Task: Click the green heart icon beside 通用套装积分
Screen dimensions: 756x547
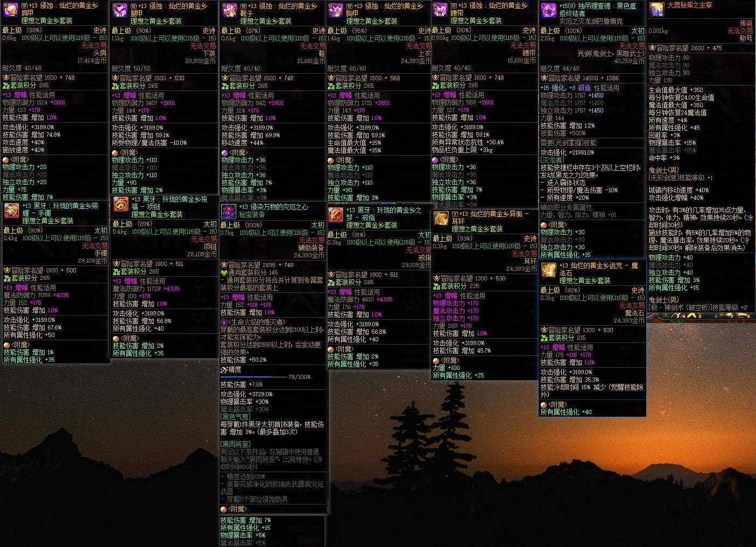Action: pos(224,273)
